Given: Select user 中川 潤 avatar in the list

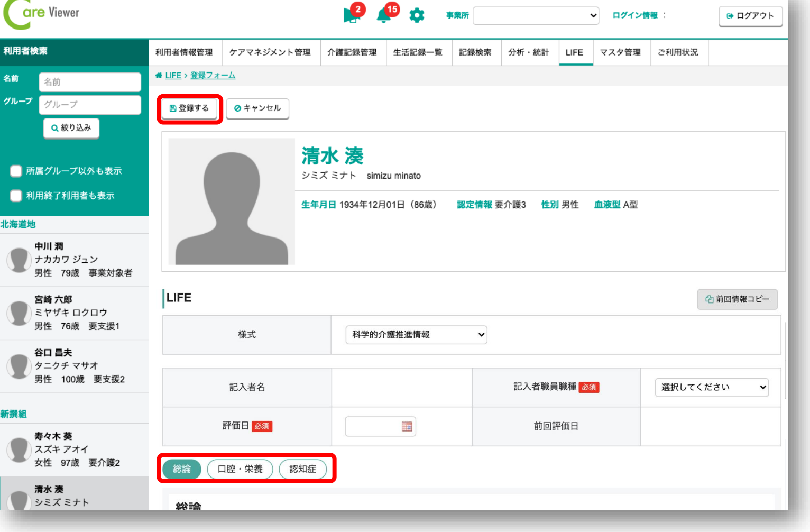Looking at the screenshot, I should pyautogui.click(x=19, y=260).
